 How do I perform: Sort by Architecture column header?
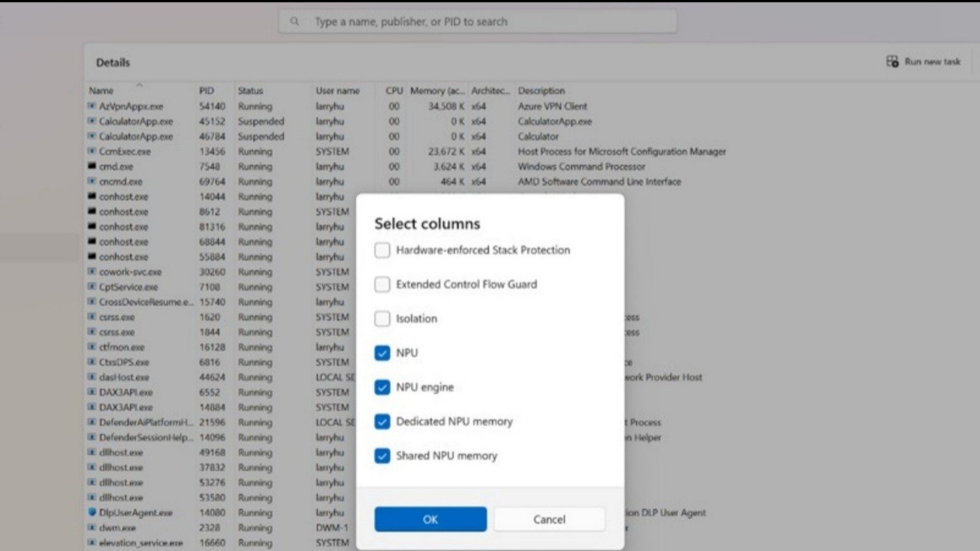490,91
